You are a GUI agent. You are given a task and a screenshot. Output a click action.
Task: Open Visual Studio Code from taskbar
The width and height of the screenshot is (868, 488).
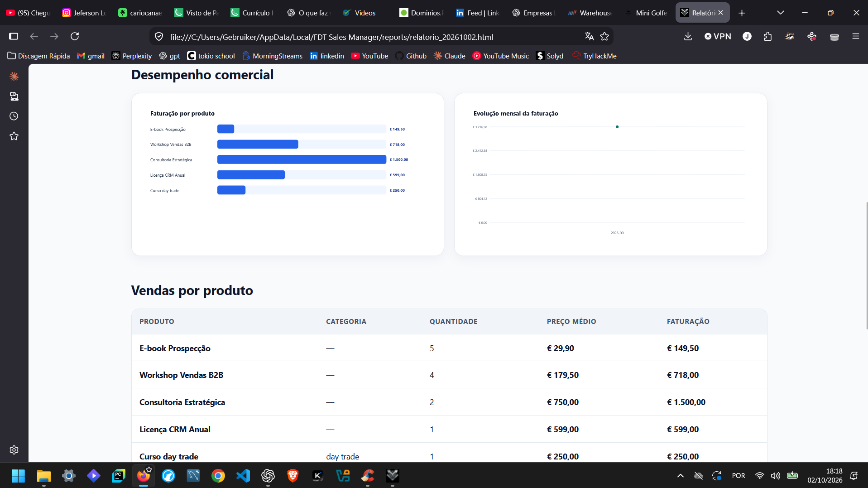click(243, 476)
